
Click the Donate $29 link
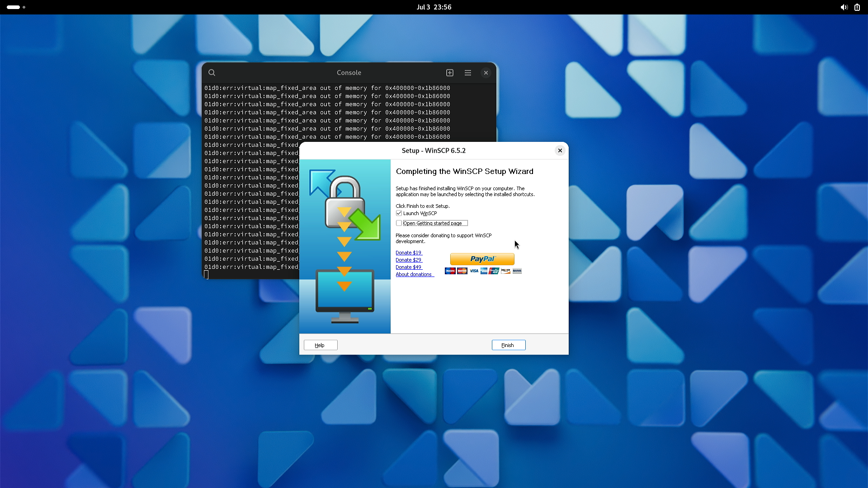click(x=409, y=260)
